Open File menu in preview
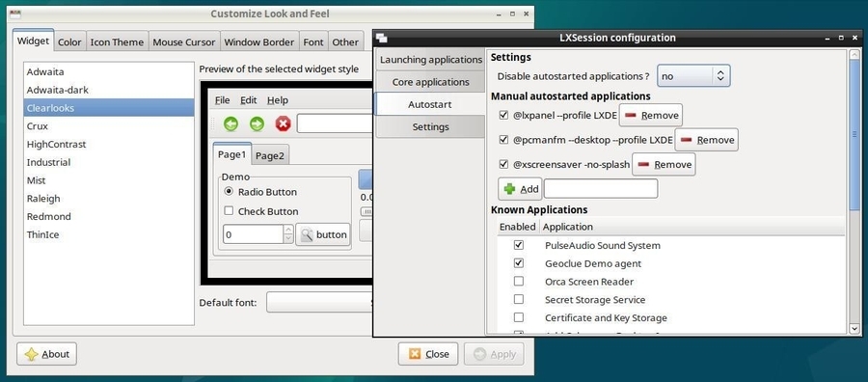 click(x=222, y=100)
